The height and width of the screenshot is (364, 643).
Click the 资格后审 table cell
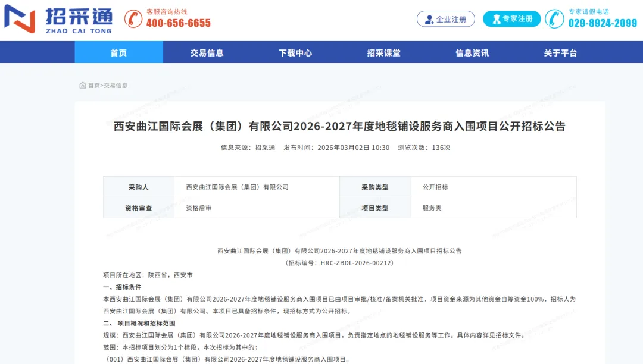[257, 208]
